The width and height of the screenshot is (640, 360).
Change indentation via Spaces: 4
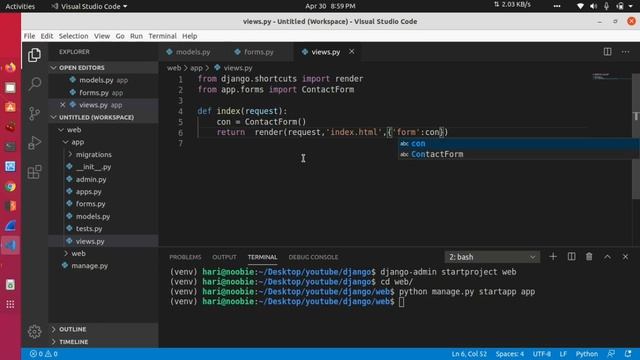pyautogui.click(x=509, y=354)
